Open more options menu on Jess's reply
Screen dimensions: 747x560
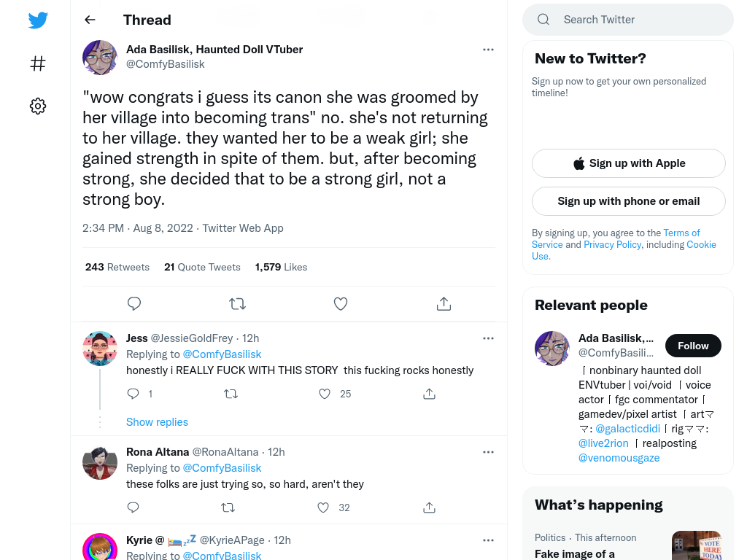coord(488,338)
